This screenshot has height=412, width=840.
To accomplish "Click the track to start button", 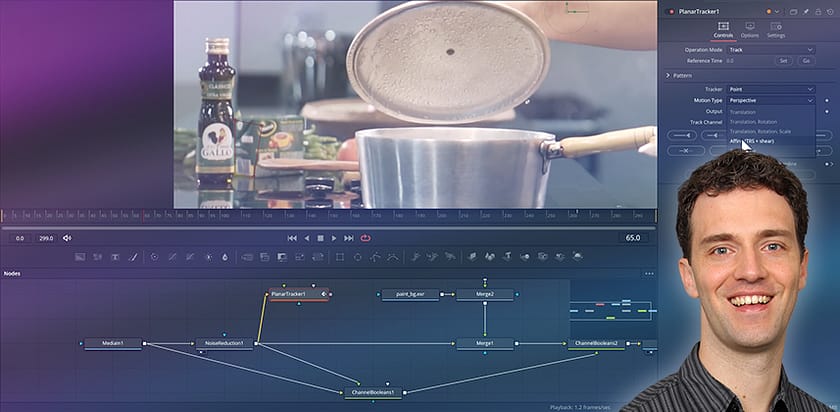I will [682, 136].
